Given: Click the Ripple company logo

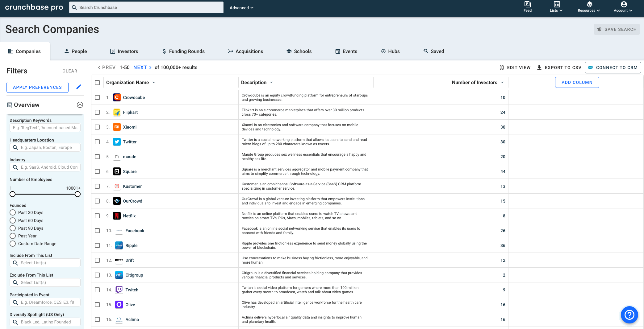Looking at the screenshot, I should pos(119,245).
